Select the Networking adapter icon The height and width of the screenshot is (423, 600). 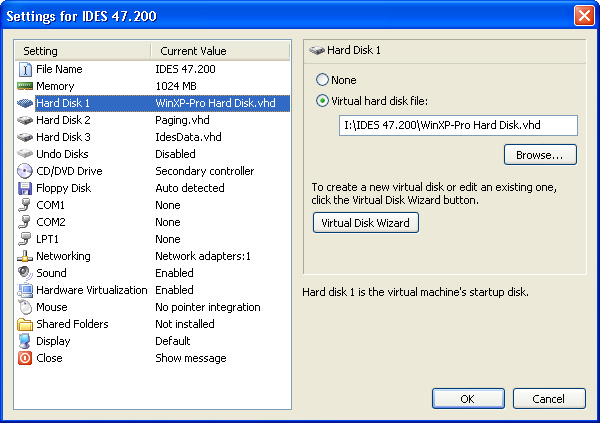pos(25,256)
